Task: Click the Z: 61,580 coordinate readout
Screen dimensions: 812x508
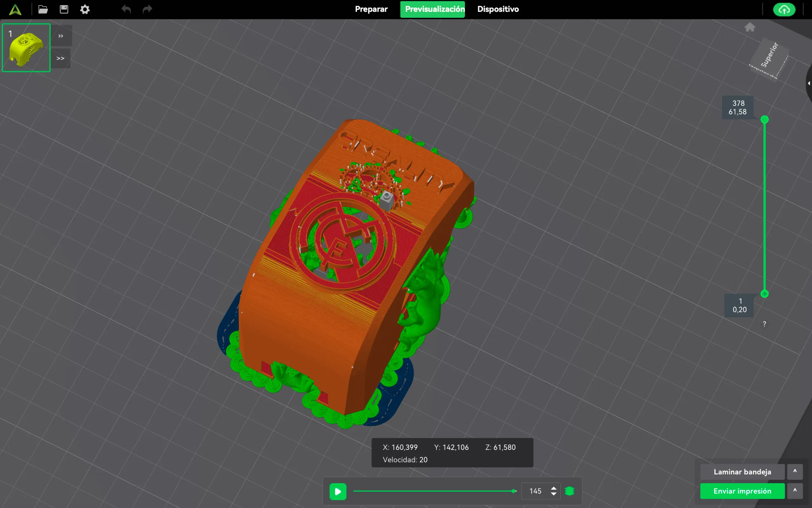Action: coord(500,447)
